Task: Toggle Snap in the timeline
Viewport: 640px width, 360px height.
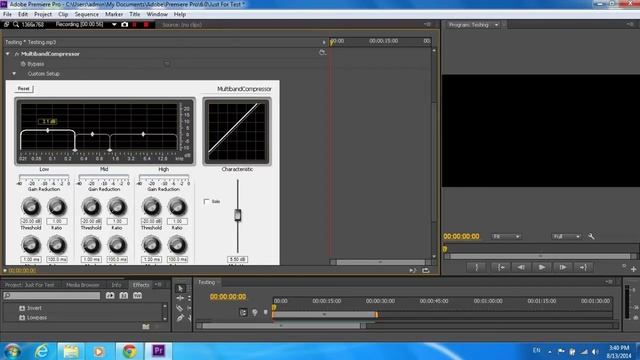Action: 243,313
